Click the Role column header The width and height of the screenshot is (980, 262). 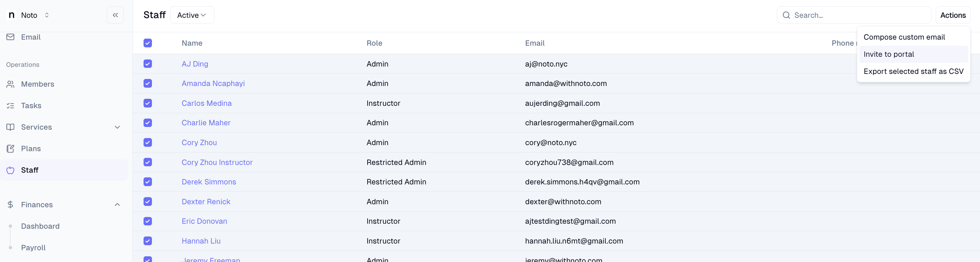coord(374,43)
